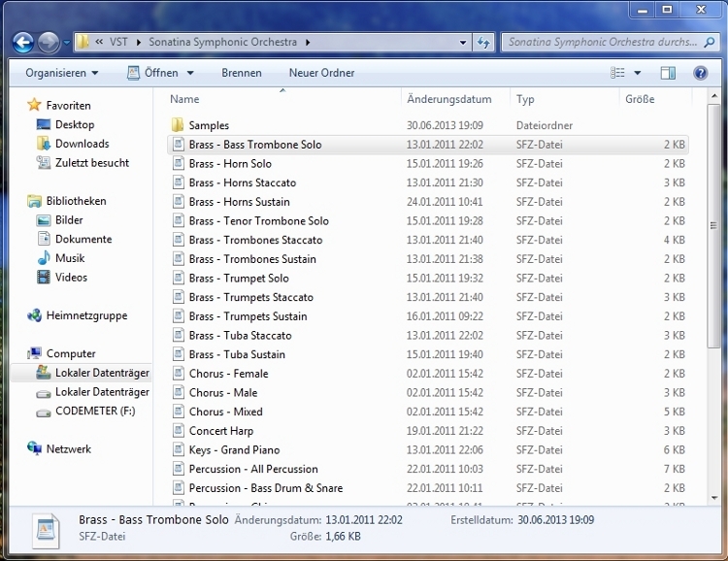The width and height of the screenshot is (728, 561).
Task: Click the refresh button beside address bar
Action: [483, 43]
